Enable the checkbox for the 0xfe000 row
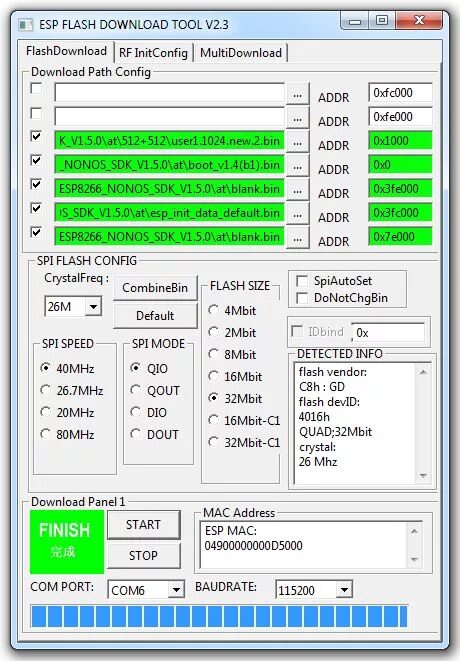460x661 pixels. [36, 113]
